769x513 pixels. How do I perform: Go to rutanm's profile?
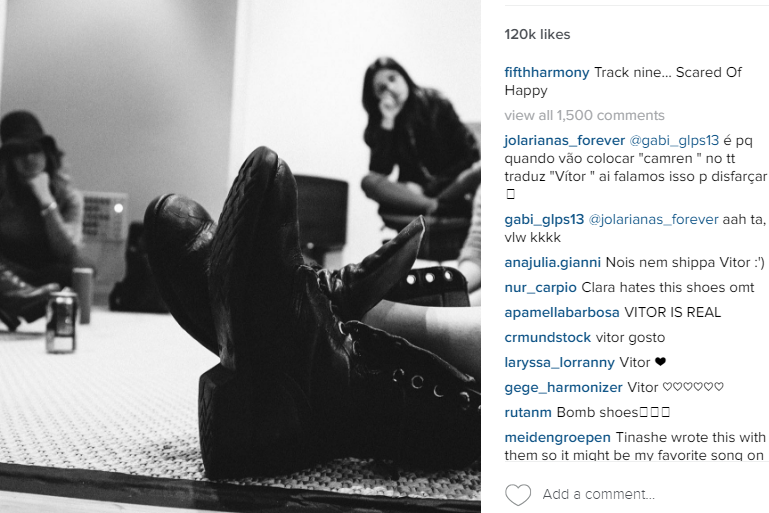[x=528, y=412]
